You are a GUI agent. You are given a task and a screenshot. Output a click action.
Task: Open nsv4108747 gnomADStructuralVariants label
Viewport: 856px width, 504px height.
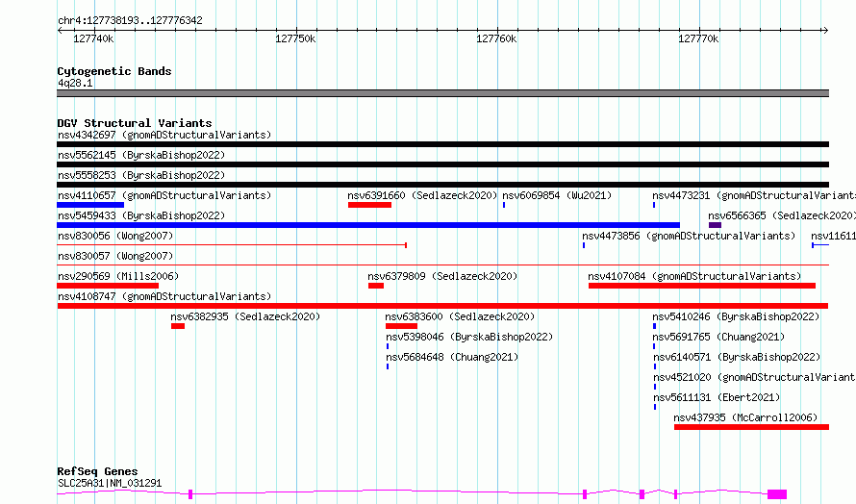tap(164, 296)
